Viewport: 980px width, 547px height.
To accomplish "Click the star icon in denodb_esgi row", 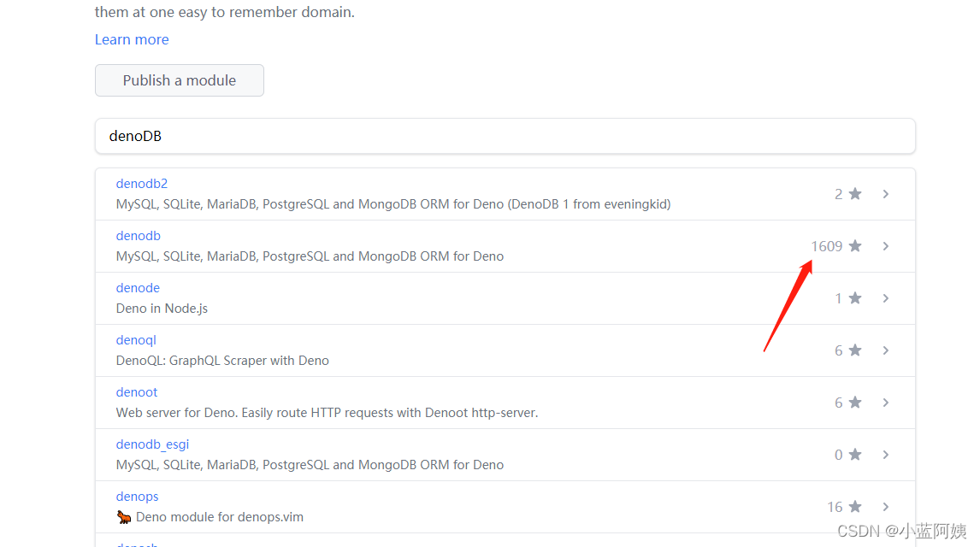I will click(855, 455).
